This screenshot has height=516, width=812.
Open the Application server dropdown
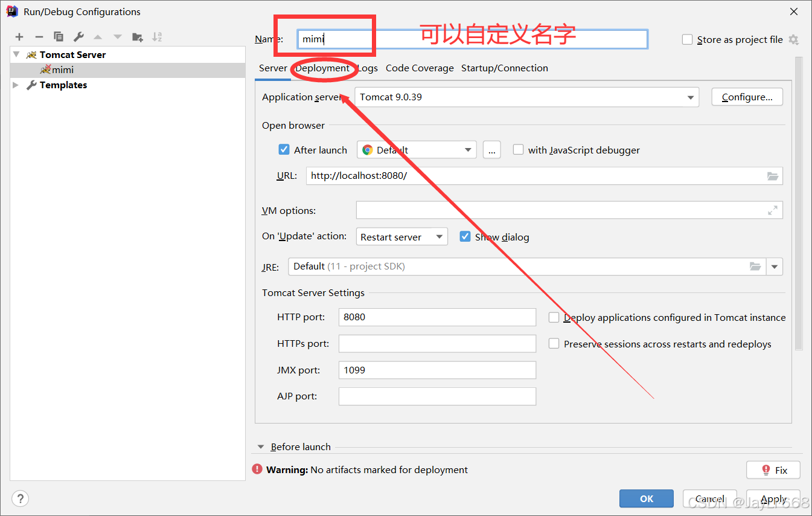526,97
